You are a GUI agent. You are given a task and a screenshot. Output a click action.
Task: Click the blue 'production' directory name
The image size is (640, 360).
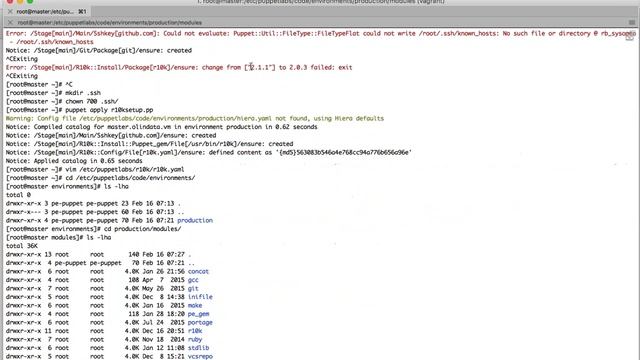pos(195,220)
